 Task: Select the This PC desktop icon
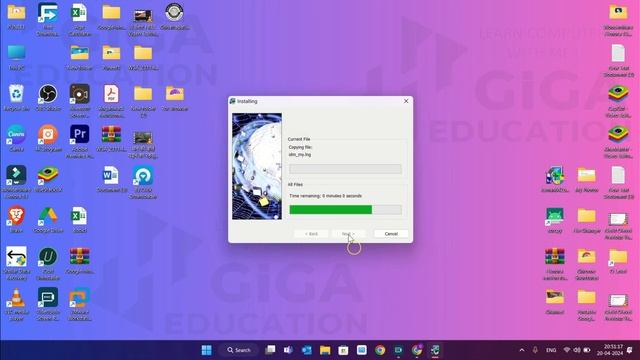pos(16,57)
